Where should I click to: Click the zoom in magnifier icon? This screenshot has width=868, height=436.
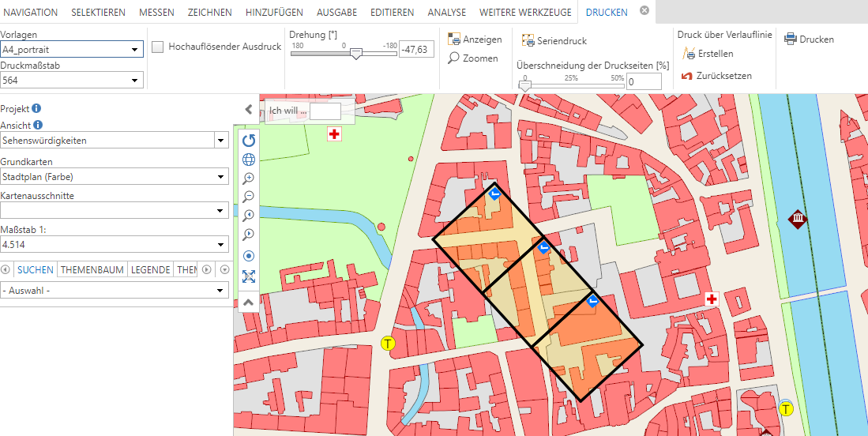pos(249,179)
